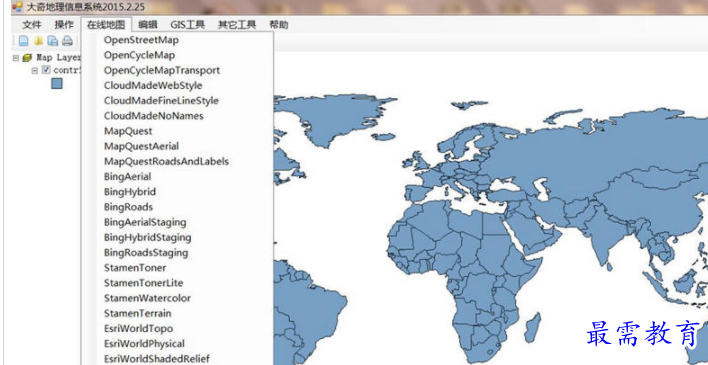Image resolution: width=708 pixels, height=365 pixels.
Task: Open the 帮助 menu
Action: [279, 25]
